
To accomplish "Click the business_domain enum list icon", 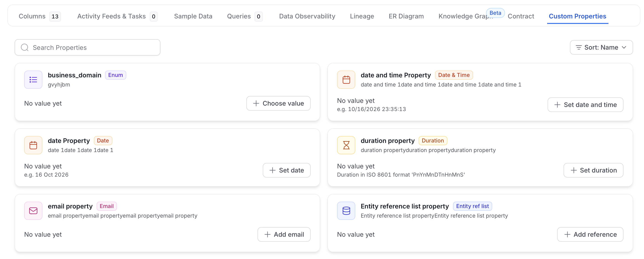I will [33, 80].
